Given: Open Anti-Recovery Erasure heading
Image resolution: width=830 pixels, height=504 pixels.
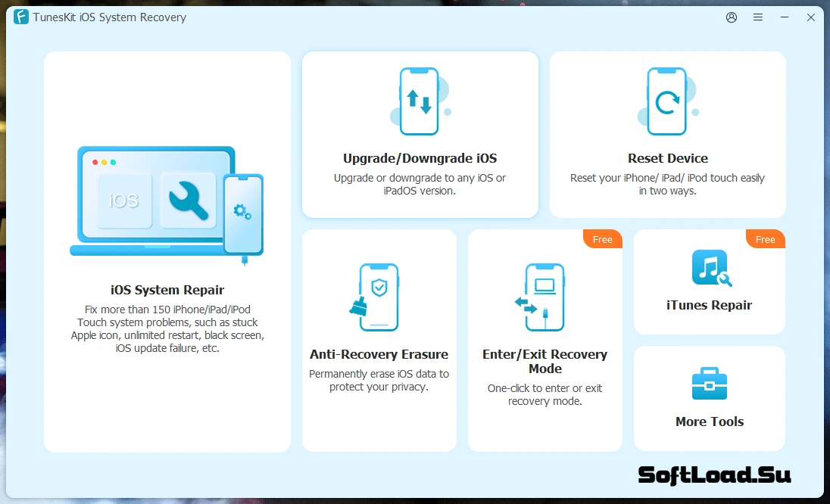Looking at the screenshot, I should click(x=379, y=354).
